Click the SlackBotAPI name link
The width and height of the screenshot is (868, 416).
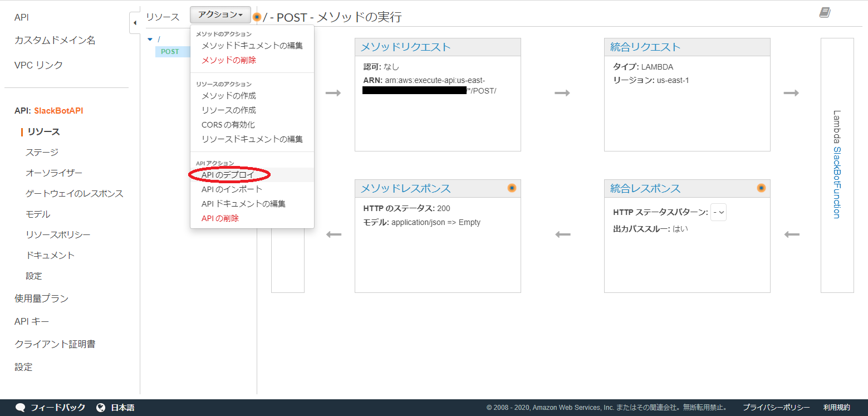pos(58,111)
